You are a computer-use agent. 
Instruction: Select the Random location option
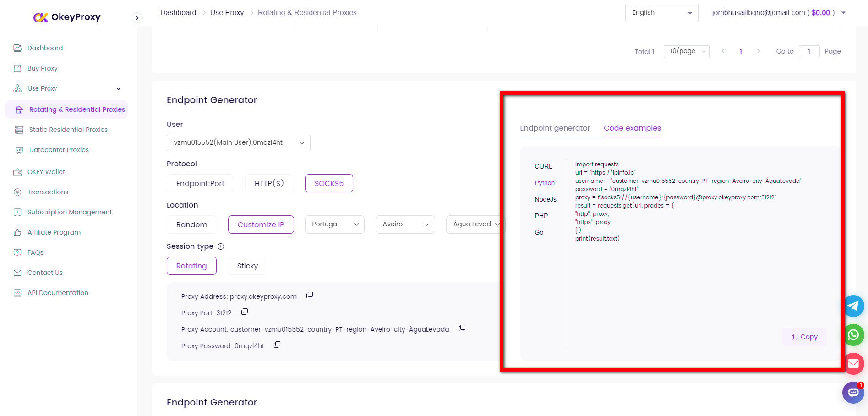point(192,224)
